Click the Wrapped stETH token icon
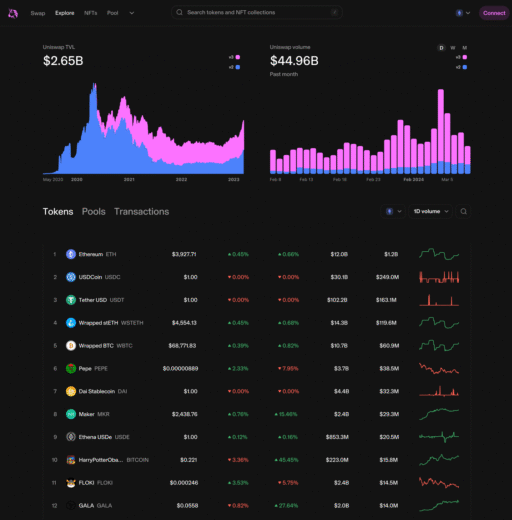This screenshot has width=512, height=520. pos(71,323)
